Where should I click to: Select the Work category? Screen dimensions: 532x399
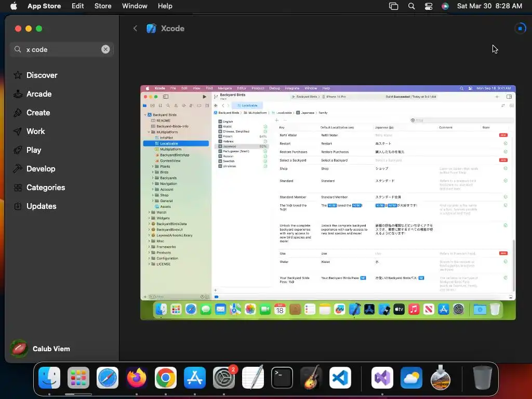29,131
